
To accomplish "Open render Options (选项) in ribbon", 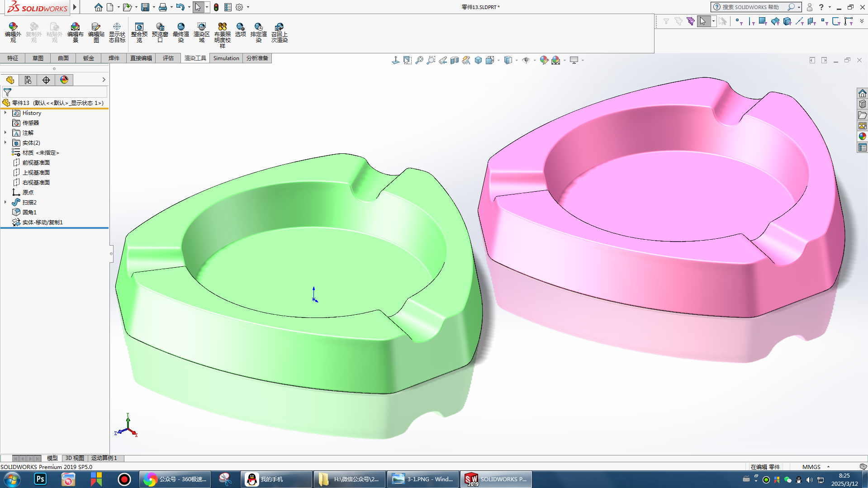I will (241, 30).
